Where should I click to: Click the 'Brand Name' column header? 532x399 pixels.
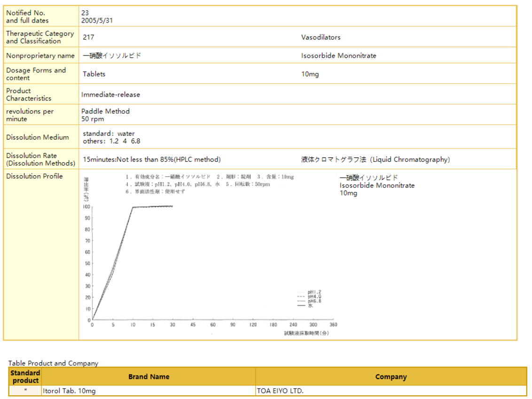pyautogui.click(x=149, y=377)
